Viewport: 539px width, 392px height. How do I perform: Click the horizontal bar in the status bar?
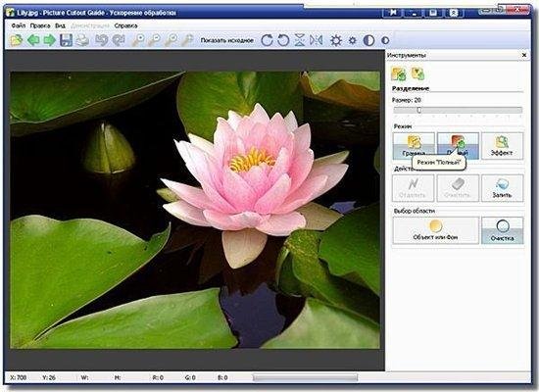[x=305, y=378]
